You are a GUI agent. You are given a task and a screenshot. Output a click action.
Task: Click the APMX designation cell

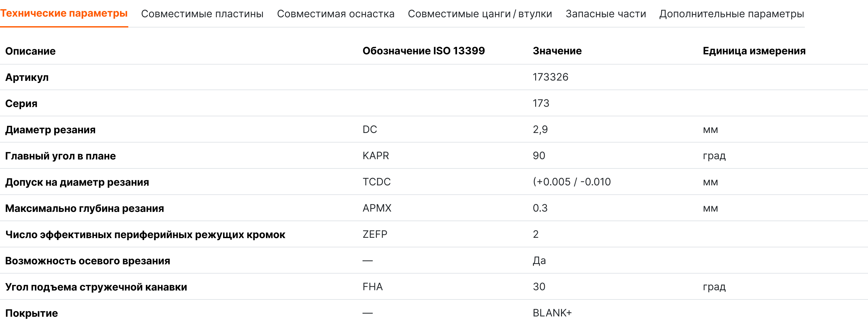[377, 208]
